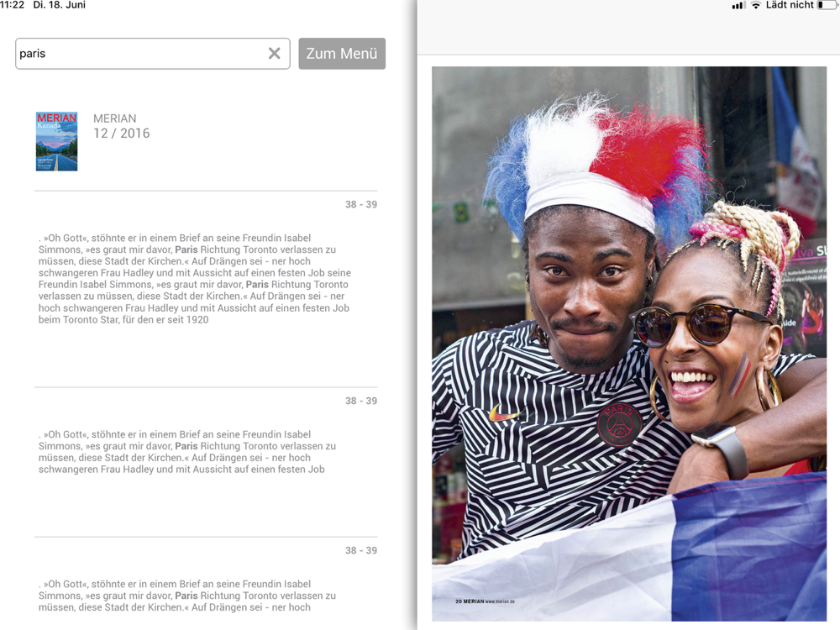Clear the search field with X icon
Viewport: 840px width, 630px height.
(275, 53)
